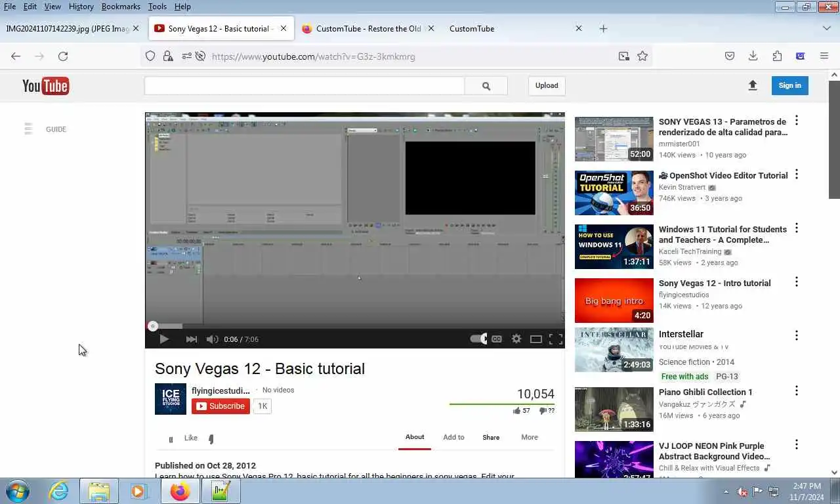Screen dimensions: 840x504
Task: Skip to the next video
Action: pyautogui.click(x=192, y=339)
